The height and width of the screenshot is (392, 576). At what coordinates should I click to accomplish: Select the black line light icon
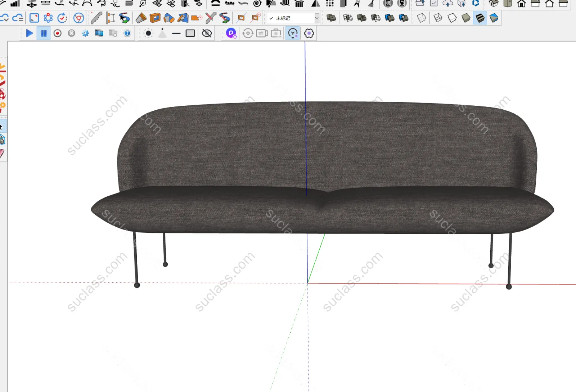(x=176, y=33)
